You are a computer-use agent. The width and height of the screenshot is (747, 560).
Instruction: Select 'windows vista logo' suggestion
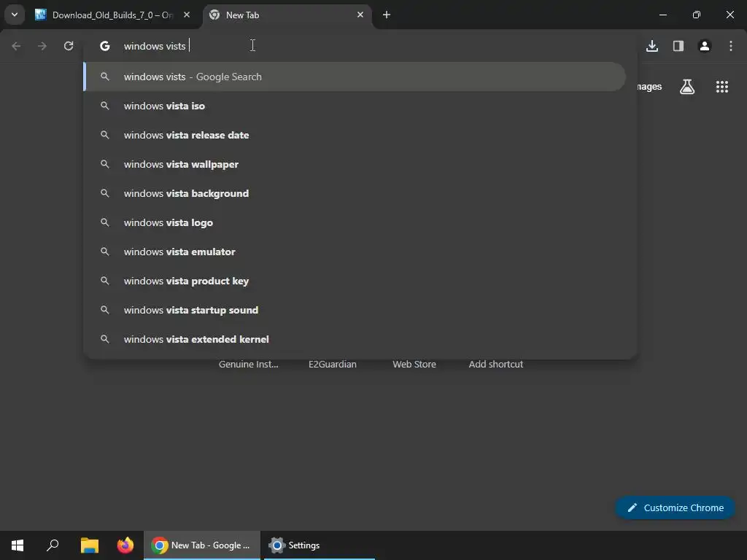pos(355,222)
